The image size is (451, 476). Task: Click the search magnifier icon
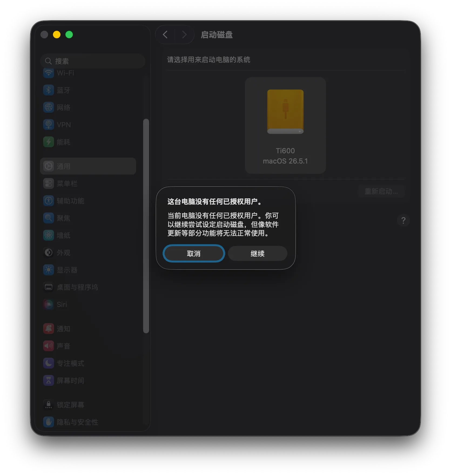point(48,61)
